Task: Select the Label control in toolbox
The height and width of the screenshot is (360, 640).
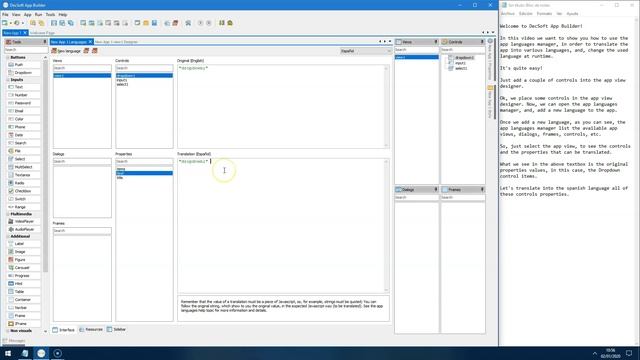Action: [24, 244]
